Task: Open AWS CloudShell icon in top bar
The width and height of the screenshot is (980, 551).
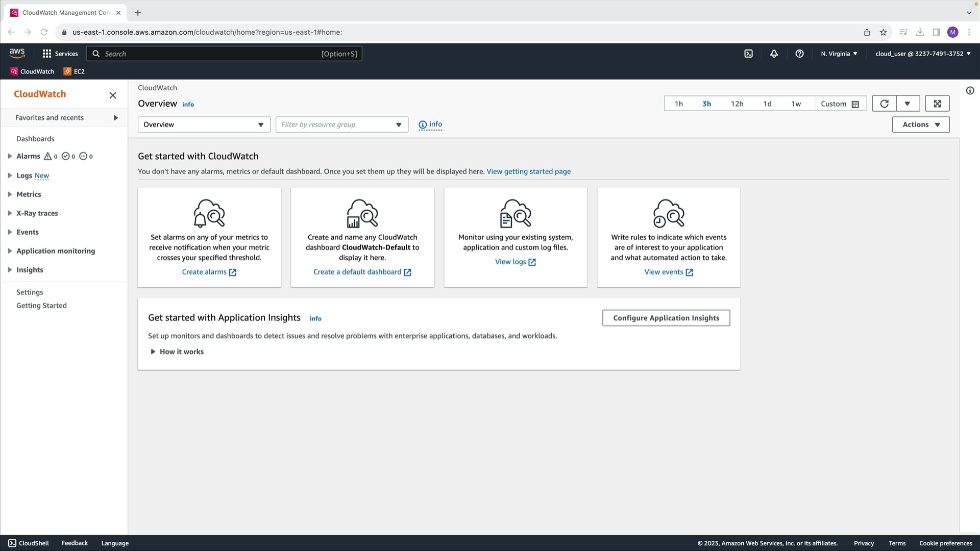Action: (748, 54)
